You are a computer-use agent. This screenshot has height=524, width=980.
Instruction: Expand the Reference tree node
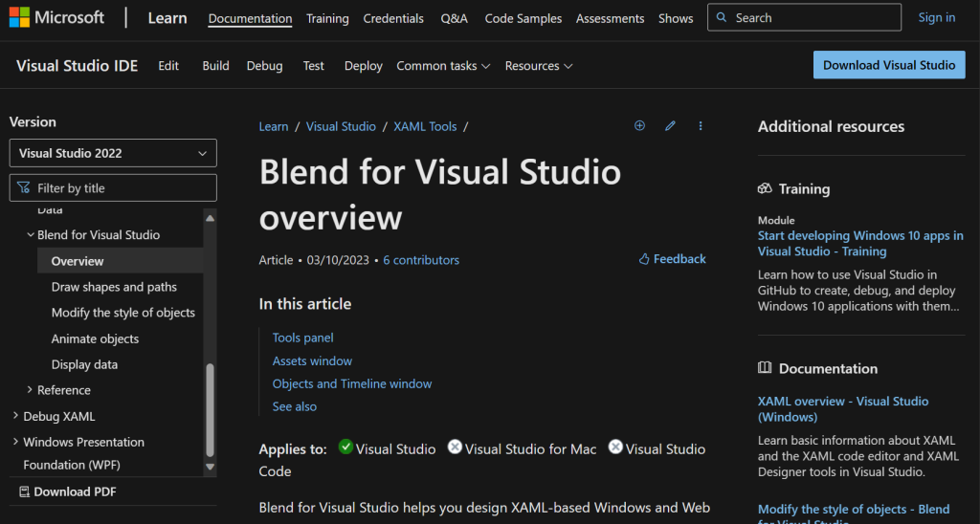point(30,390)
